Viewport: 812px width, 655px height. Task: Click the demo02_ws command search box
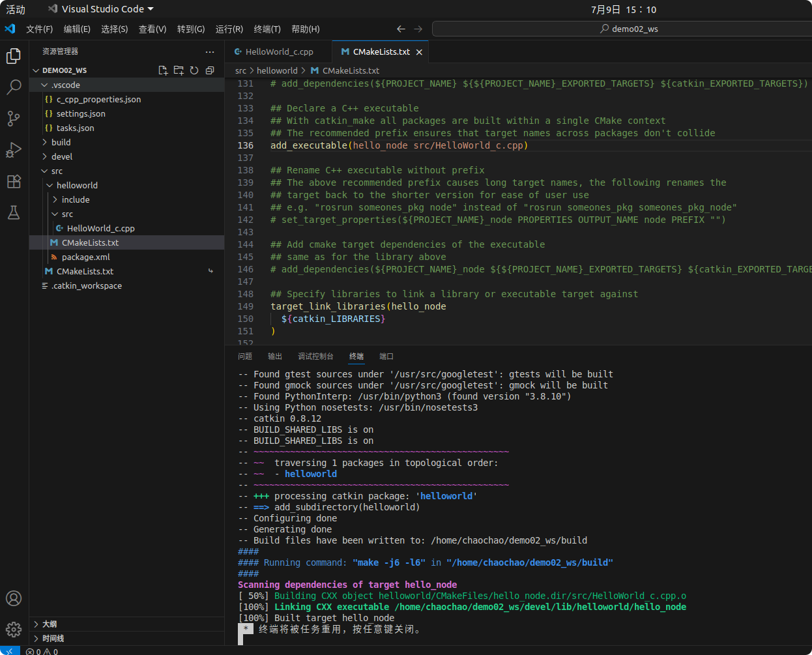coord(622,29)
